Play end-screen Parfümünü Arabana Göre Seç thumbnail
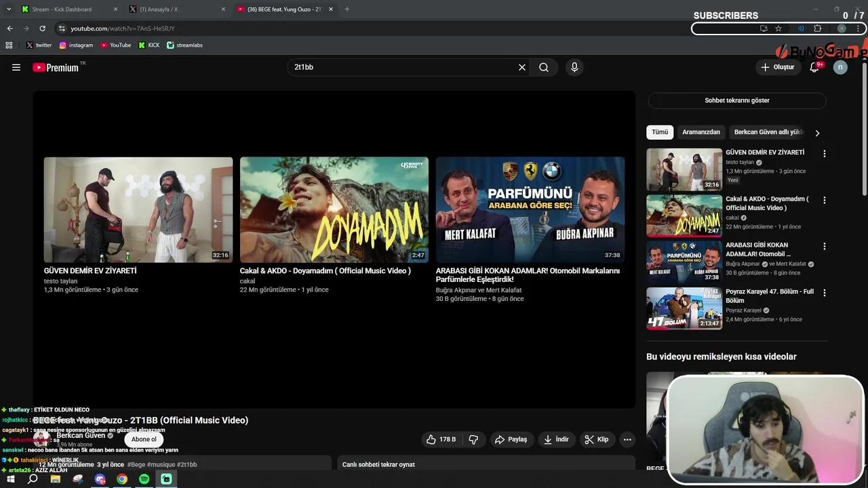Viewport: 868px width, 488px height. [530, 209]
